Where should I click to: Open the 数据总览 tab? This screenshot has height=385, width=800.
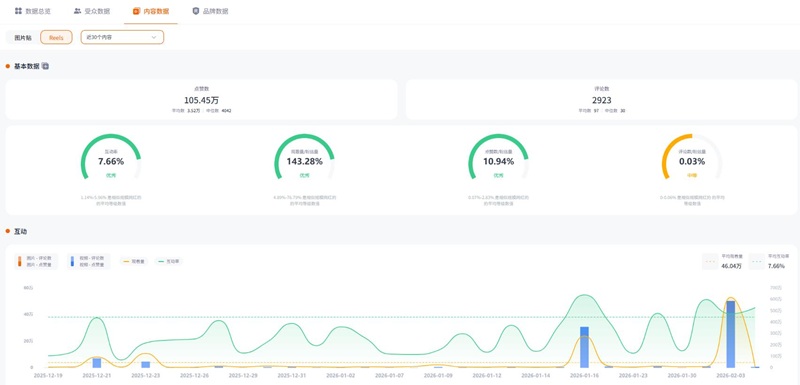(33, 11)
